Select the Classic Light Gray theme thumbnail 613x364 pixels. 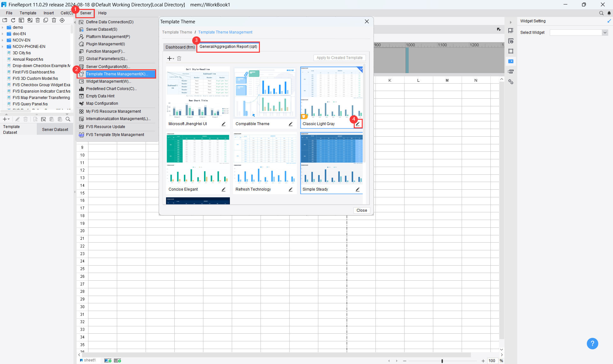click(331, 93)
